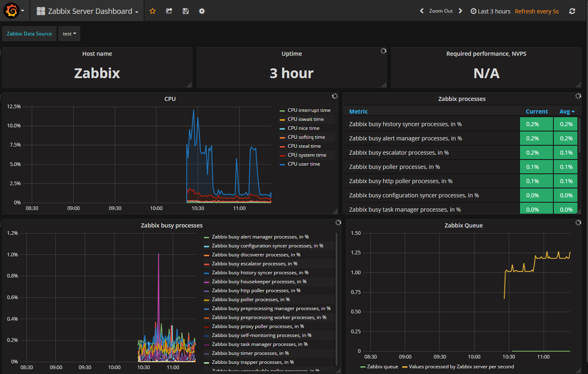
Task: Click Zoom Out button
Action: (441, 11)
